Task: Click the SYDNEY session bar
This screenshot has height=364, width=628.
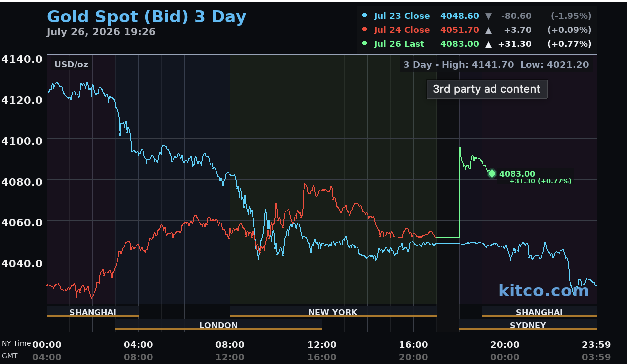Action: [x=528, y=325]
